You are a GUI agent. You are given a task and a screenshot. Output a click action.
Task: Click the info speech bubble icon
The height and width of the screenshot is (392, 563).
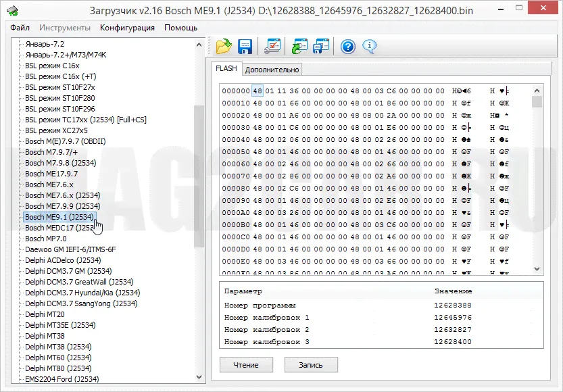tap(369, 47)
